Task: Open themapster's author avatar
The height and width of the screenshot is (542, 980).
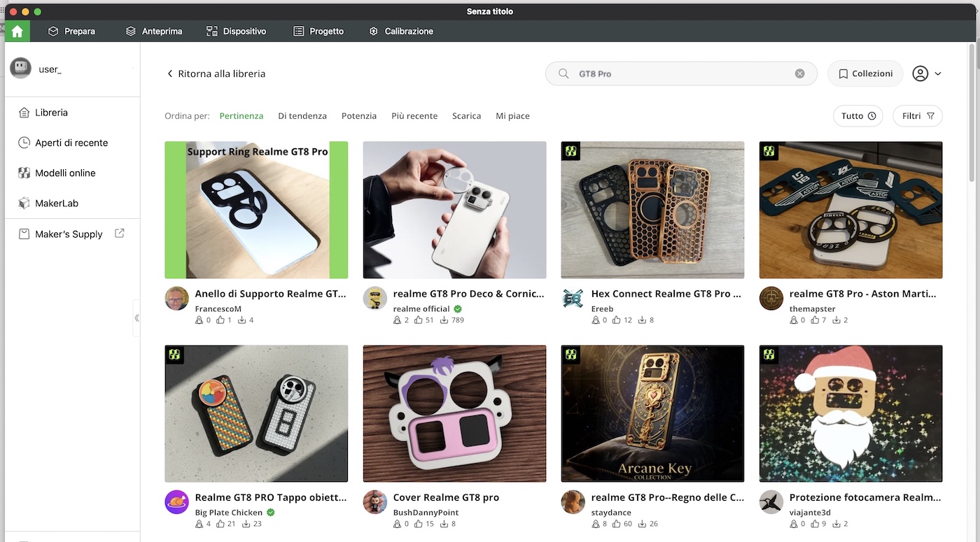Action: 771,299
